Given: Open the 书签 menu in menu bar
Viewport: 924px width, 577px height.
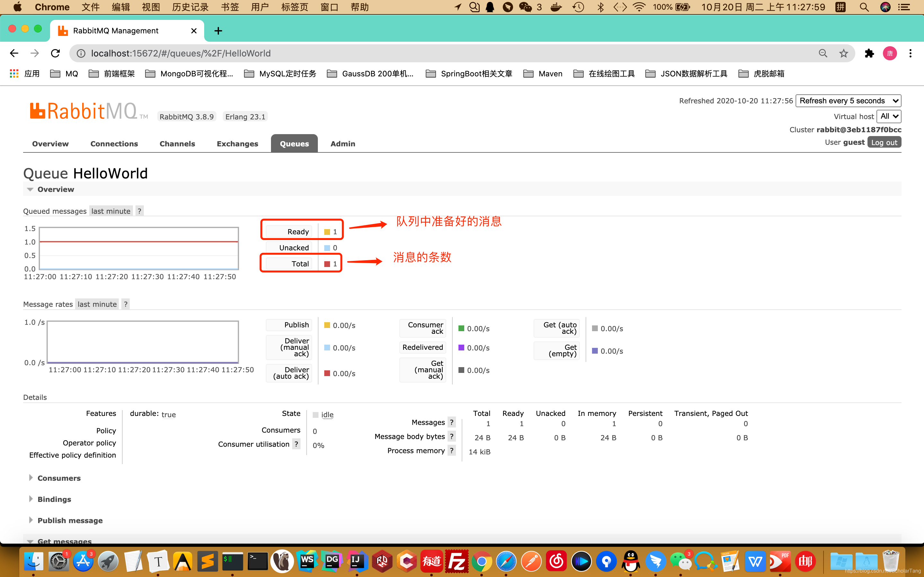Looking at the screenshot, I should [230, 7].
